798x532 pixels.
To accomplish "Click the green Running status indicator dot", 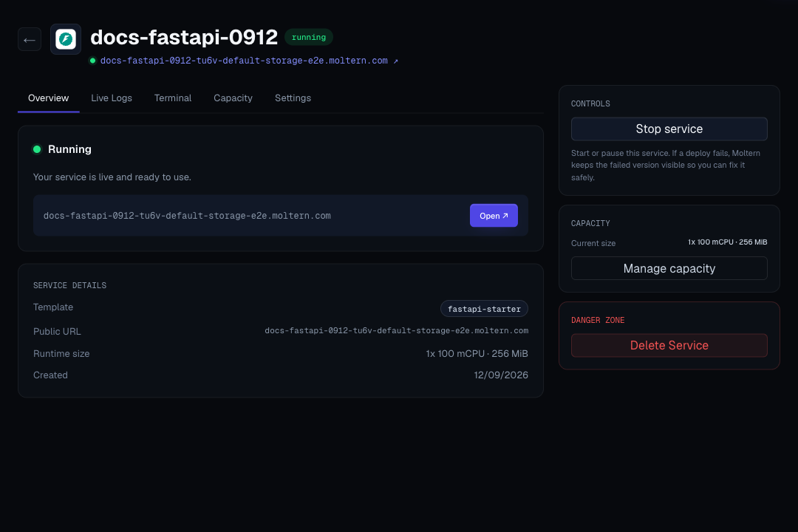I will (37, 149).
